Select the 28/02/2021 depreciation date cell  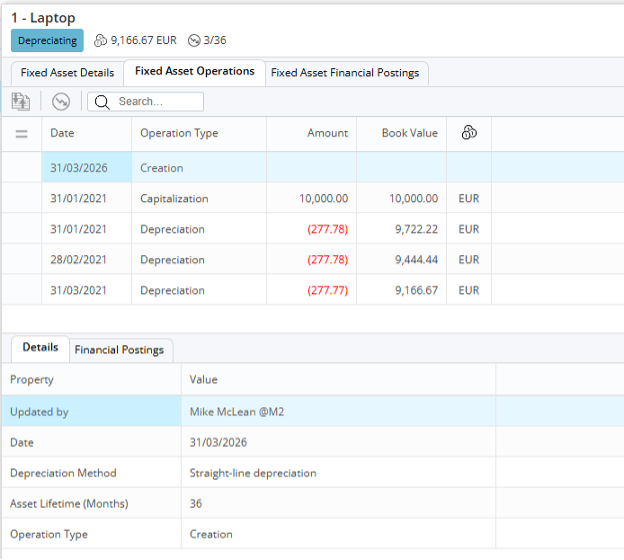pyautogui.click(x=86, y=260)
